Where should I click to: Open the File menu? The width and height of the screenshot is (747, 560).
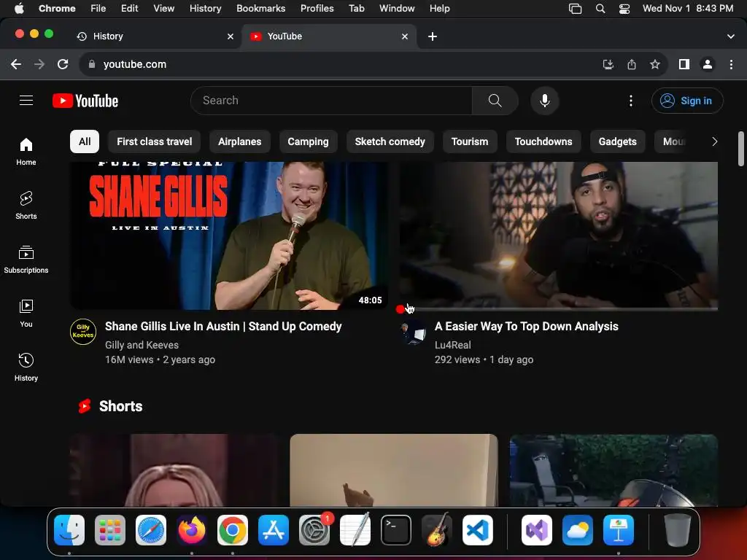click(98, 9)
